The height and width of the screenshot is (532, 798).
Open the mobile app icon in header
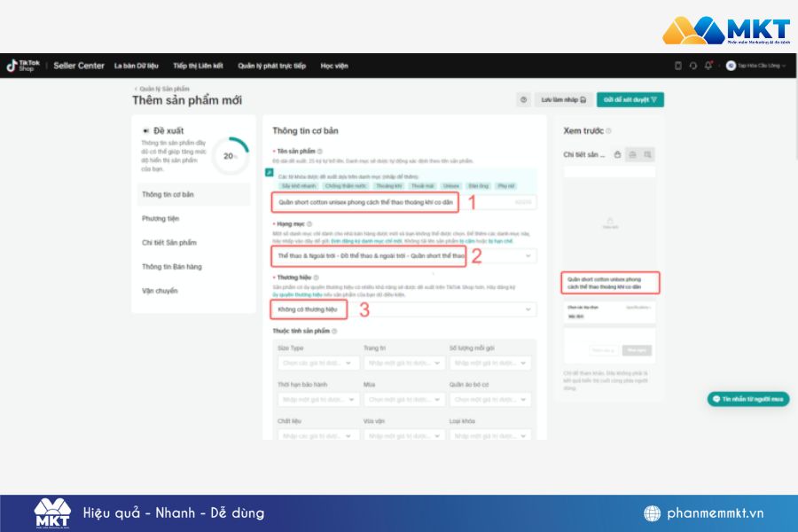click(x=678, y=66)
